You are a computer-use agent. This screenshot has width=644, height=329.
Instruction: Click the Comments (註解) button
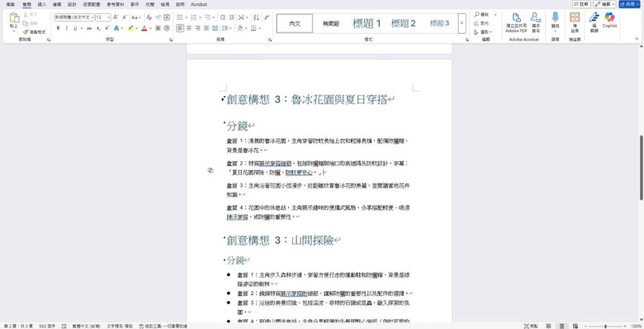[581, 4]
